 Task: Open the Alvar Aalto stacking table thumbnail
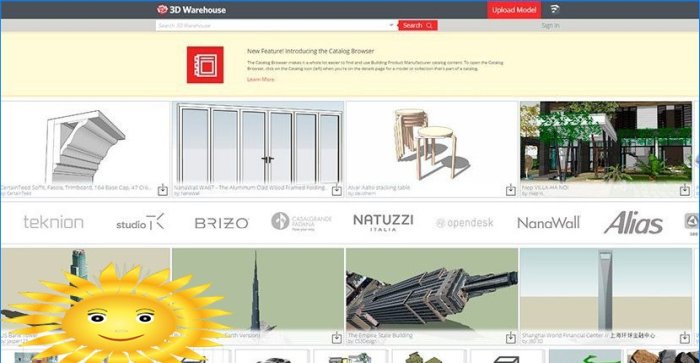pos(432,142)
